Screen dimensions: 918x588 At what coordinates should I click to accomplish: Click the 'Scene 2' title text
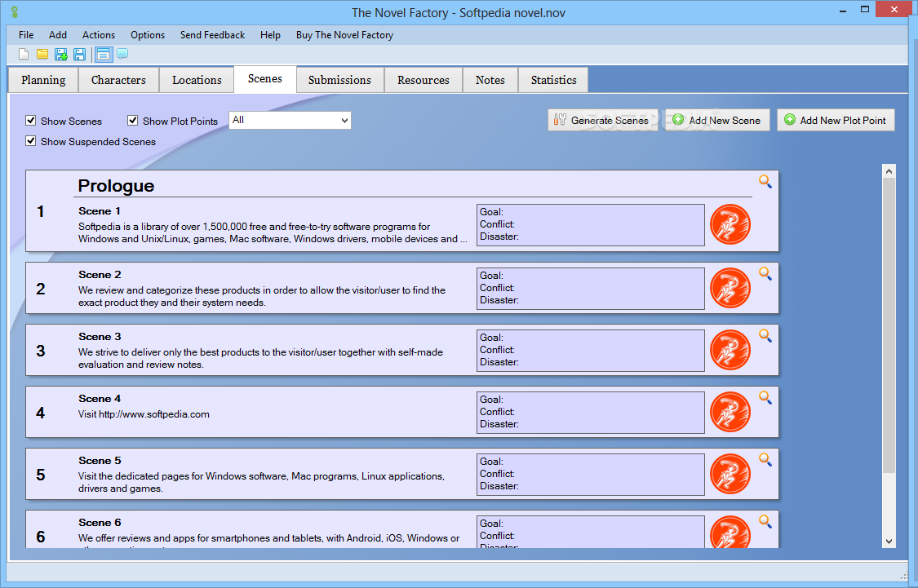coord(100,274)
